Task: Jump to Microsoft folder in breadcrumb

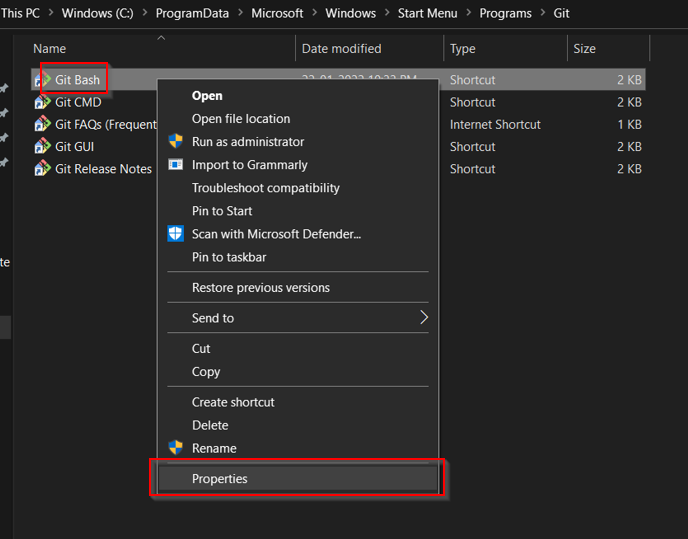Action: (277, 13)
